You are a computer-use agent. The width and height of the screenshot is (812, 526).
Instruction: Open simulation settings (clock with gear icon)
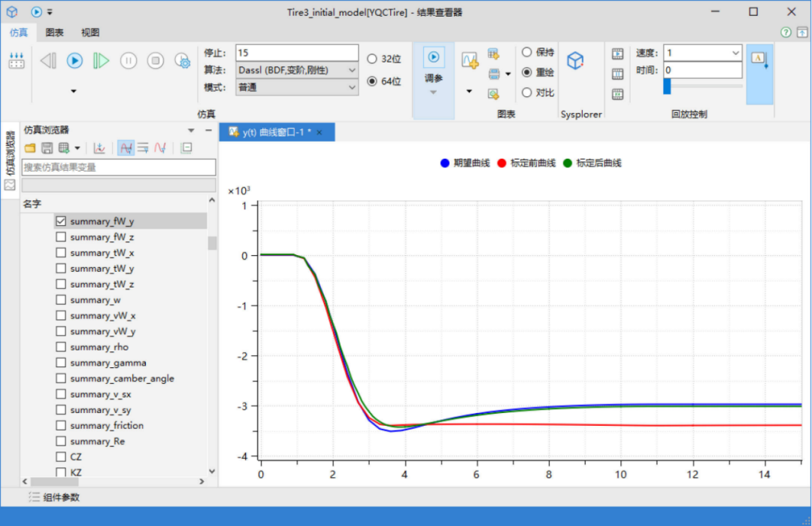182,61
